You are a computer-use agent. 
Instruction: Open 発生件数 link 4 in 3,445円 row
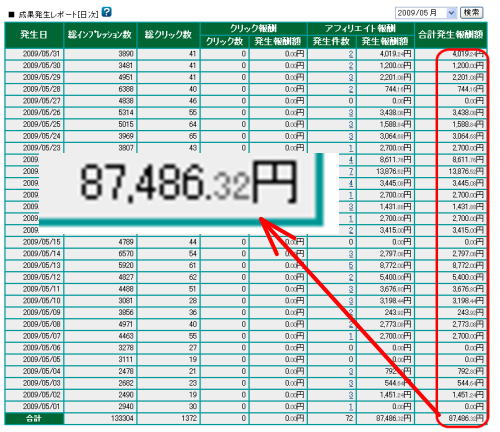coord(351,183)
